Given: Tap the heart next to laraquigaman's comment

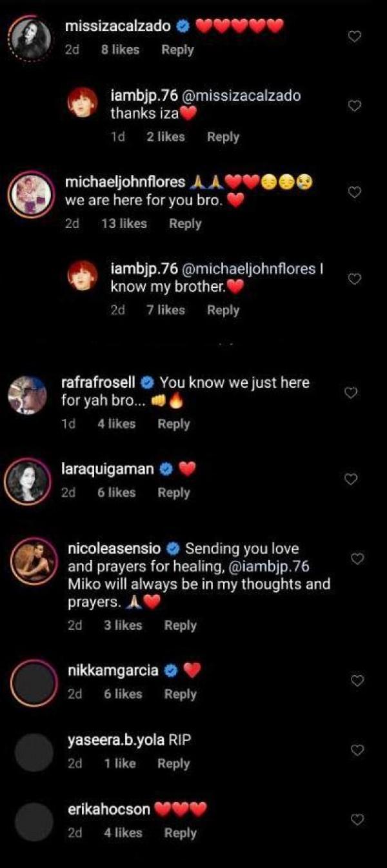Looking at the screenshot, I should [x=351, y=479].
